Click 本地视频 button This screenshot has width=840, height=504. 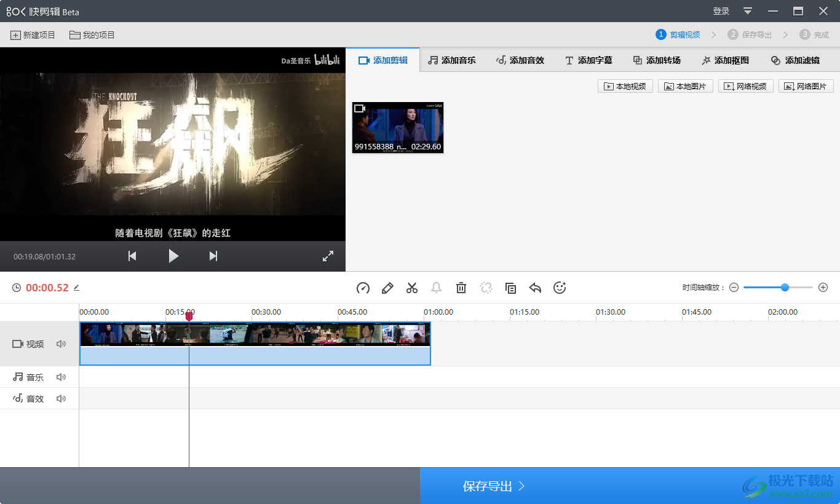click(625, 87)
